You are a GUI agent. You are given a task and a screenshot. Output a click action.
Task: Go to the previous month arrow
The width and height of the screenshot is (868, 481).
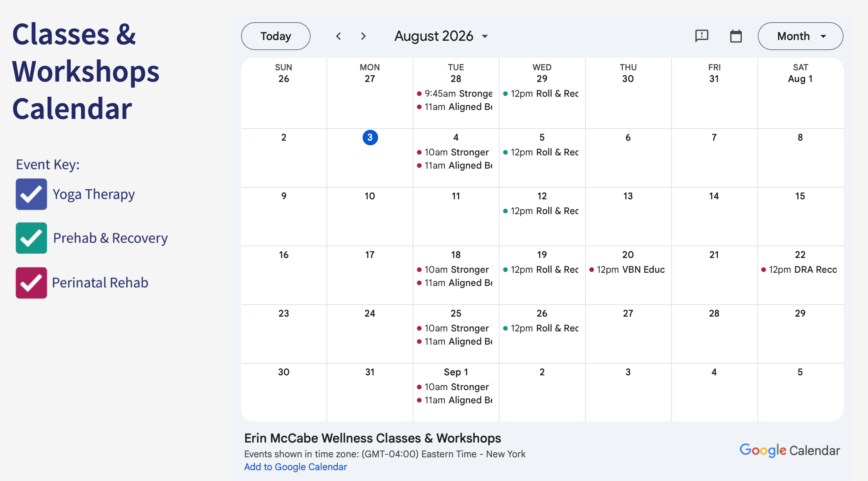[x=339, y=36]
